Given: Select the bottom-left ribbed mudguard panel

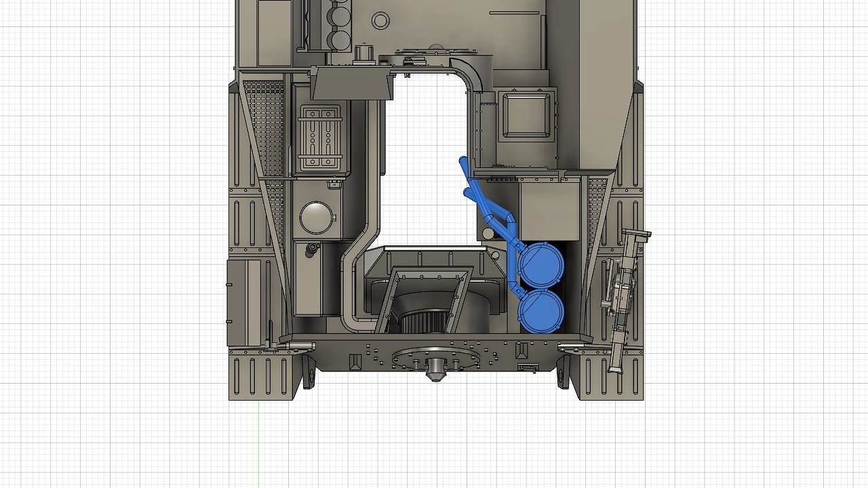Looking at the screenshot, I should point(264,377).
